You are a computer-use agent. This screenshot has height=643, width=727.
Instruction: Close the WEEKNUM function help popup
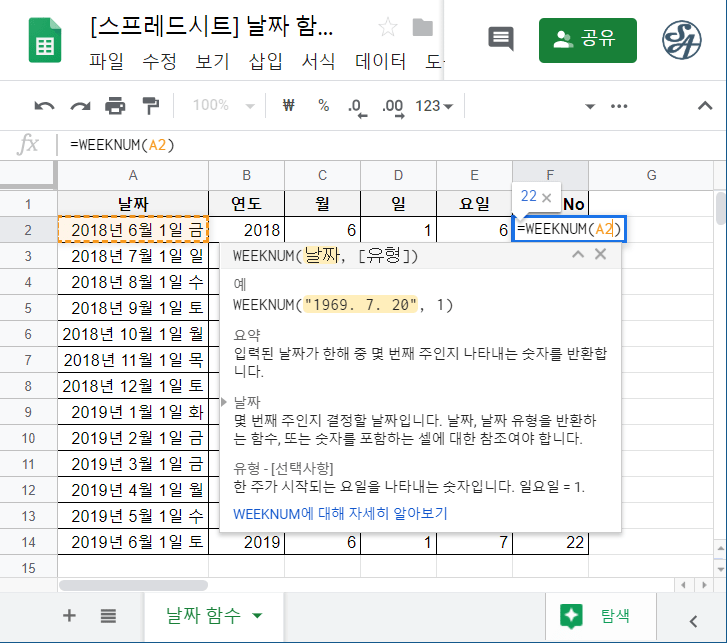[x=600, y=255]
